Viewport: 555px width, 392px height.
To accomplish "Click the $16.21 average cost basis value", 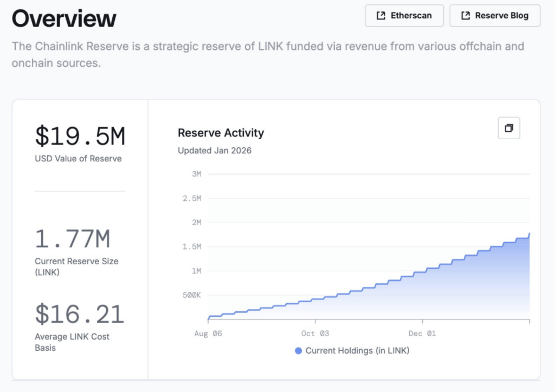I will click(80, 314).
